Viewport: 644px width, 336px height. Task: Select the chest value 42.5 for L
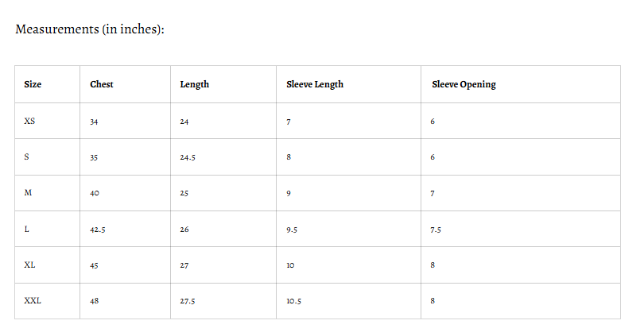(x=98, y=230)
